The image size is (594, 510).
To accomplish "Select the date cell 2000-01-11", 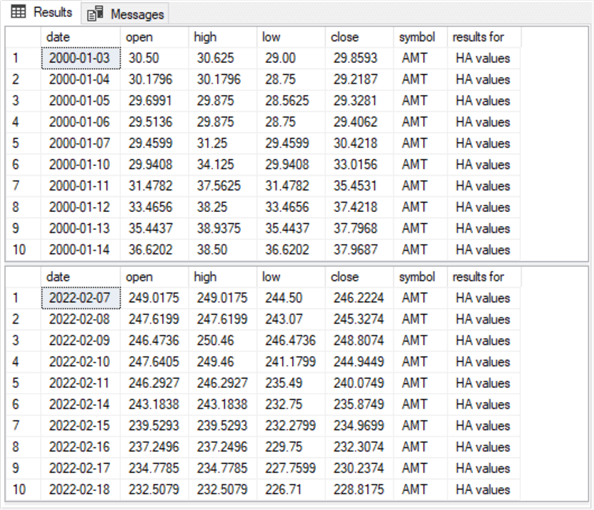I will tap(81, 186).
